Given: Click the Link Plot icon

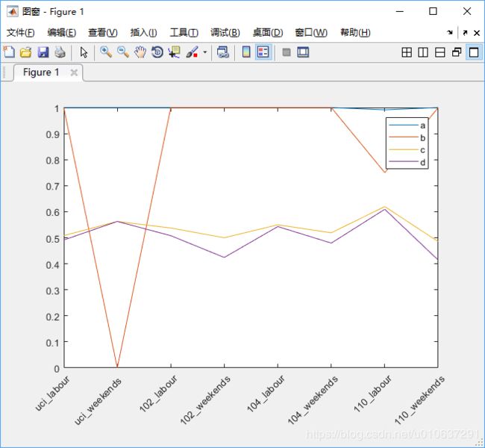Looking at the screenshot, I should coord(223,52).
